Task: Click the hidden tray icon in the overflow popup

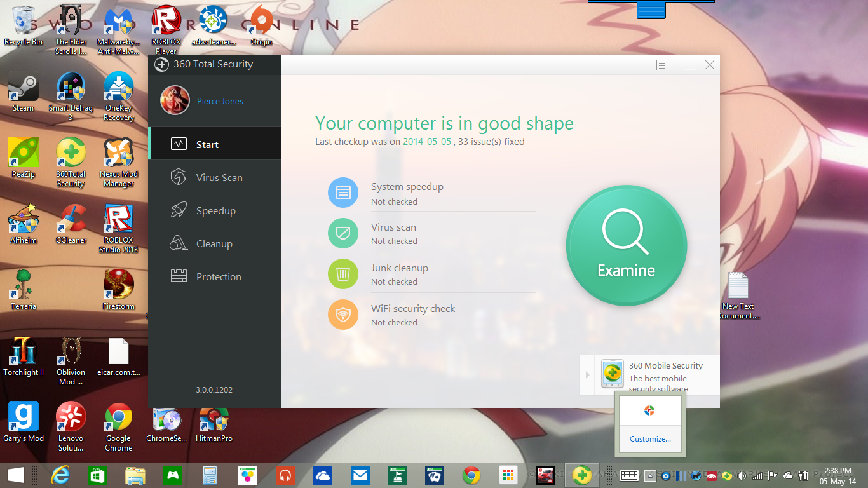Action: point(649,411)
